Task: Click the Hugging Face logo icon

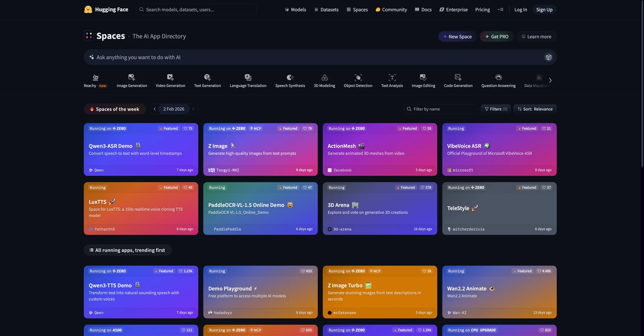Action: click(x=88, y=9)
